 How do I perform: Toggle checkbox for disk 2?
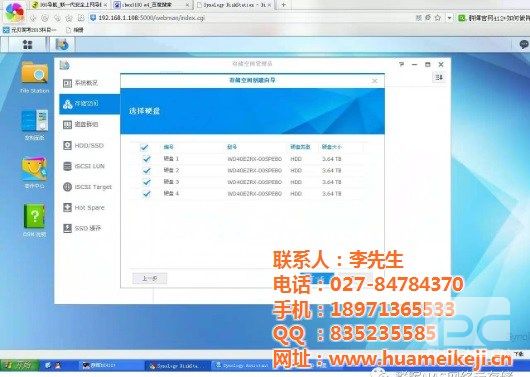[146, 170]
